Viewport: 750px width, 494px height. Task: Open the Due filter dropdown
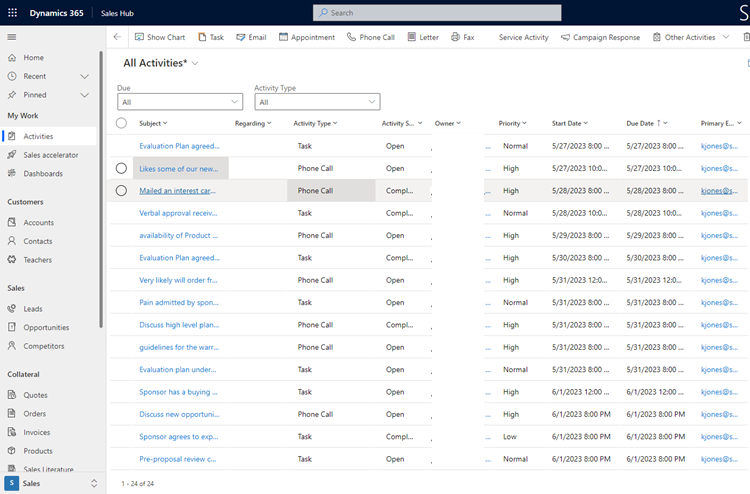[180, 102]
